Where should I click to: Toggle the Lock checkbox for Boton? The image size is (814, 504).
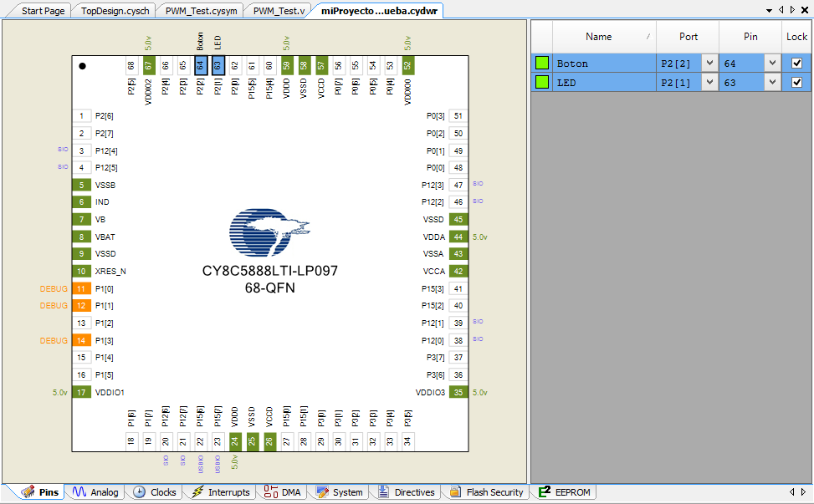tap(796, 64)
